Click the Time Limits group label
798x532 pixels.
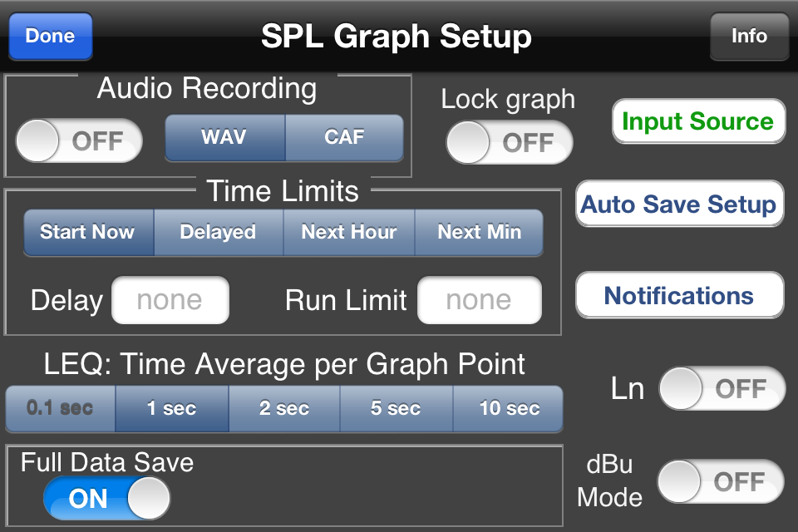[x=283, y=191]
